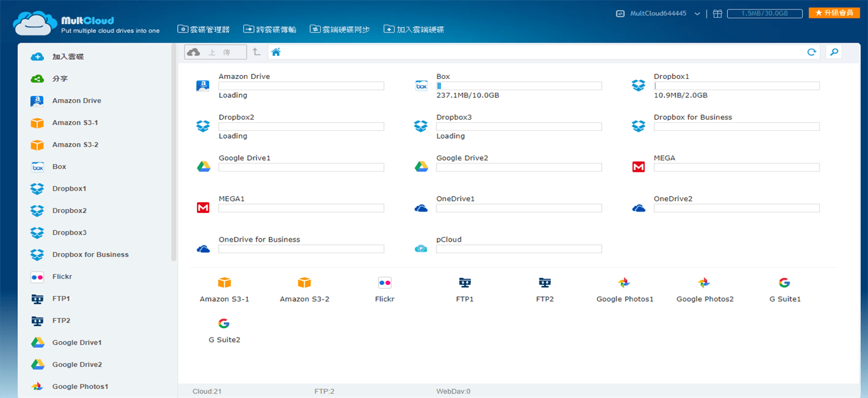Open G Suite2 icon in main panel

(224, 324)
